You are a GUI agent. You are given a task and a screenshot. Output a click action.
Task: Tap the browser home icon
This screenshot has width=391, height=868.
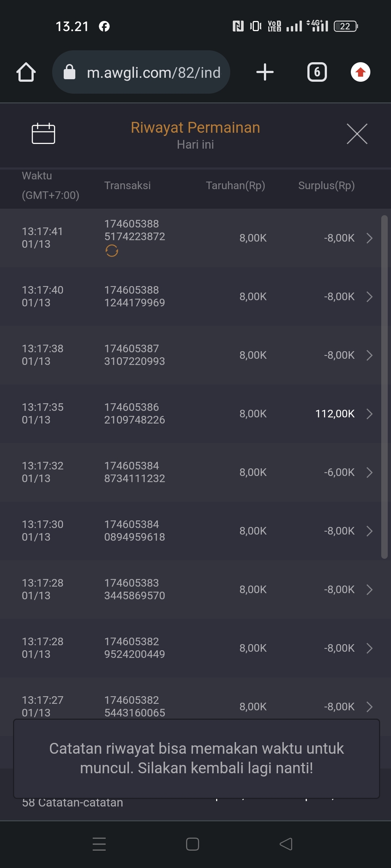pyautogui.click(x=26, y=72)
